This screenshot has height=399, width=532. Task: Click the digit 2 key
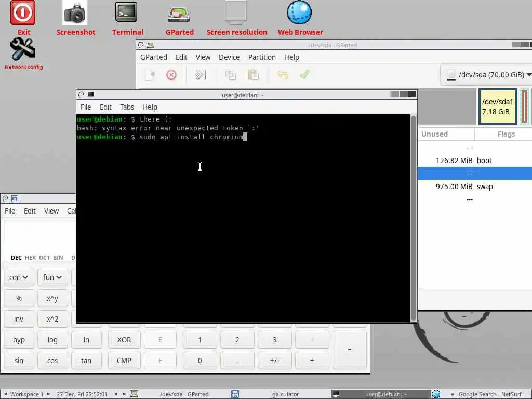coord(237,340)
